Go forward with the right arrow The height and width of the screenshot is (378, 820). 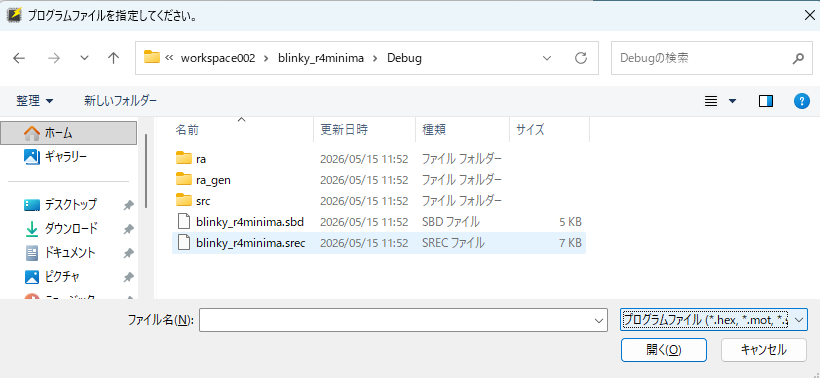tap(53, 58)
